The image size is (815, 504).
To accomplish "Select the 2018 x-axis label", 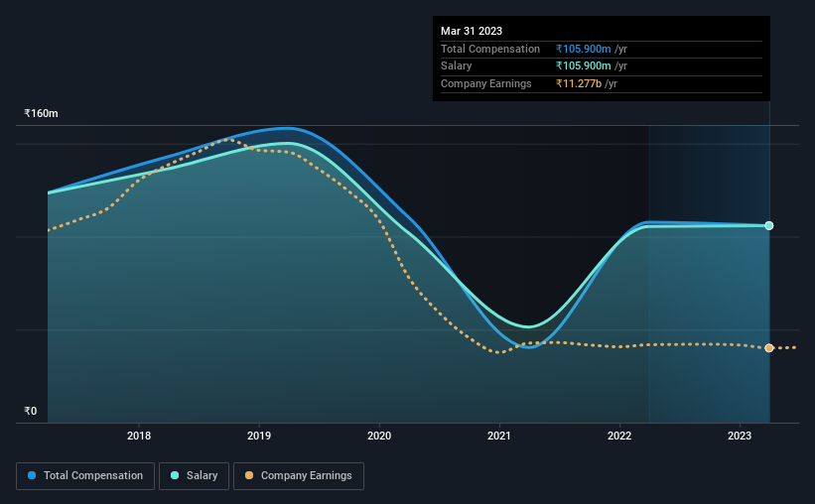I will click(x=139, y=436).
